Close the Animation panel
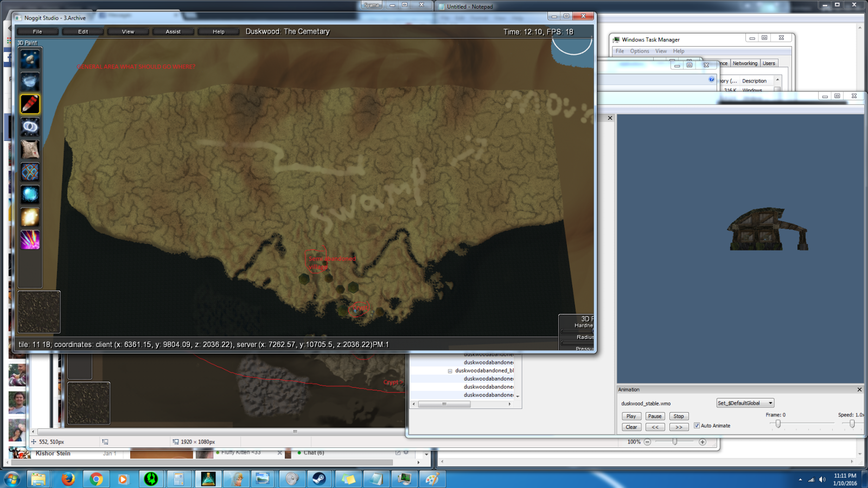Image resolution: width=868 pixels, height=488 pixels. (x=859, y=389)
